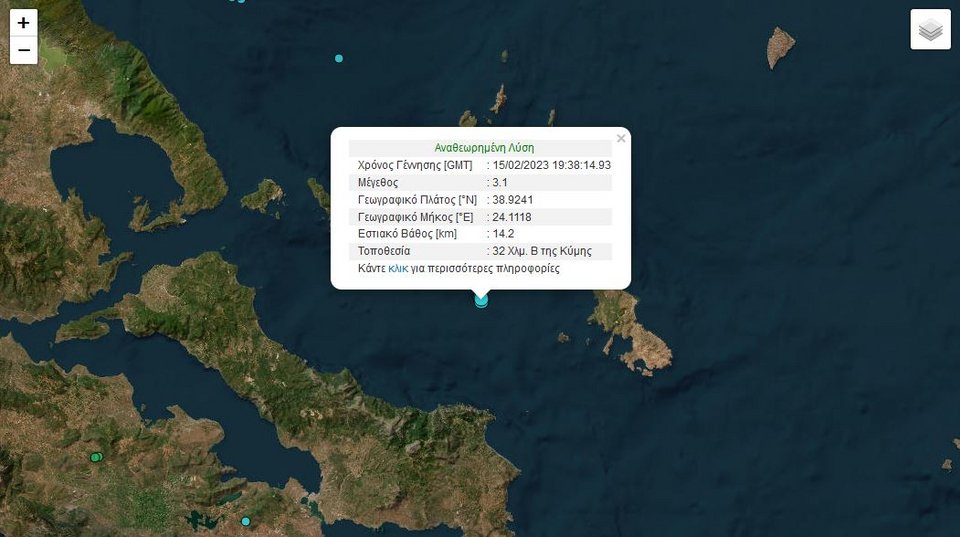Image resolution: width=960 pixels, height=537 pixels.
Task: Close the earthquake info popup
Action: [621, 139]
